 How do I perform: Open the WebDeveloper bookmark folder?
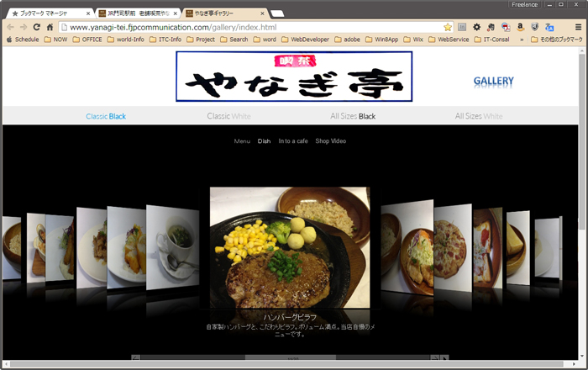[x=305, y=40]
